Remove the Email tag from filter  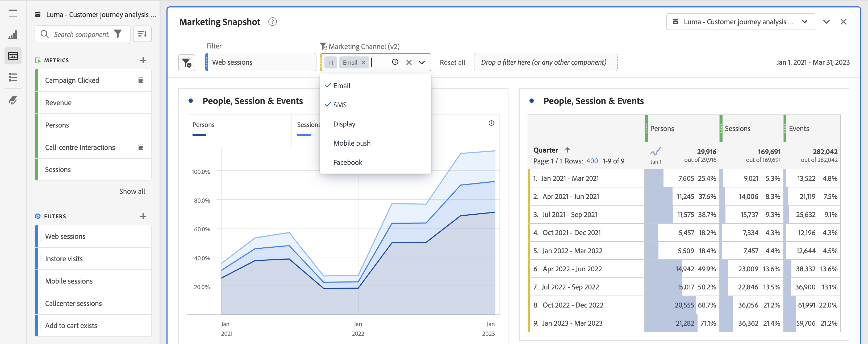click(x=363, y=62)
